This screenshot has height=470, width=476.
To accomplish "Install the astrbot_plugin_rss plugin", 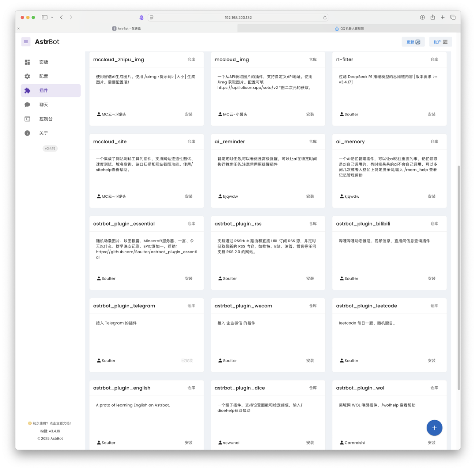I will pyautogui.click(x=310, y=278).
